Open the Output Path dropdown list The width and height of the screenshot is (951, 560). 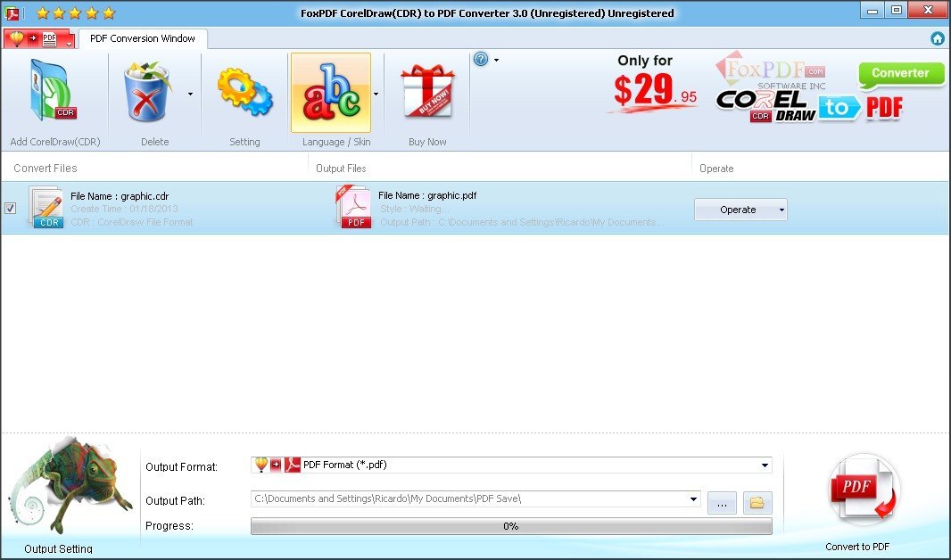pos(695,500)
